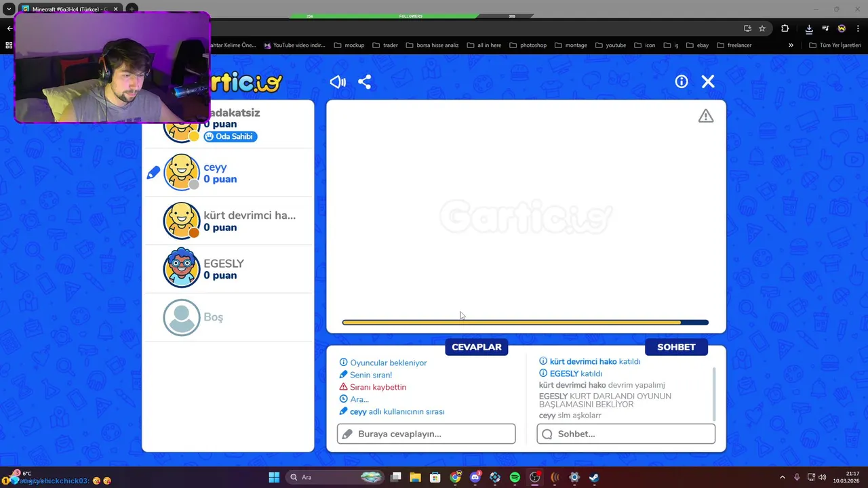The width and height of the screenshot is (868, 488).
Task: Open the browser profile avatar
Action: click(842, 28)
